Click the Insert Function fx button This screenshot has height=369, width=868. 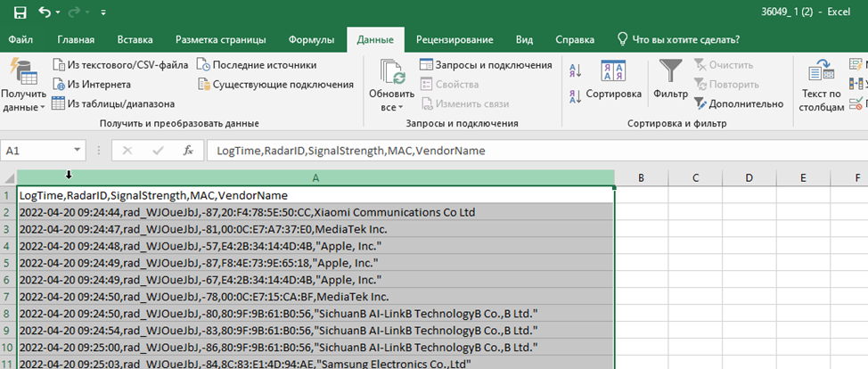point(188,150)
